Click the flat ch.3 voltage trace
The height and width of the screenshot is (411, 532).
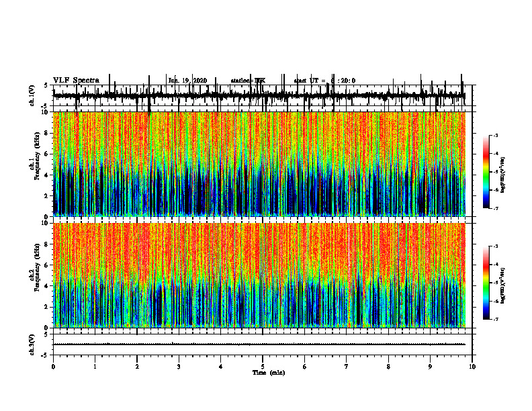click(x=259, y=345)
